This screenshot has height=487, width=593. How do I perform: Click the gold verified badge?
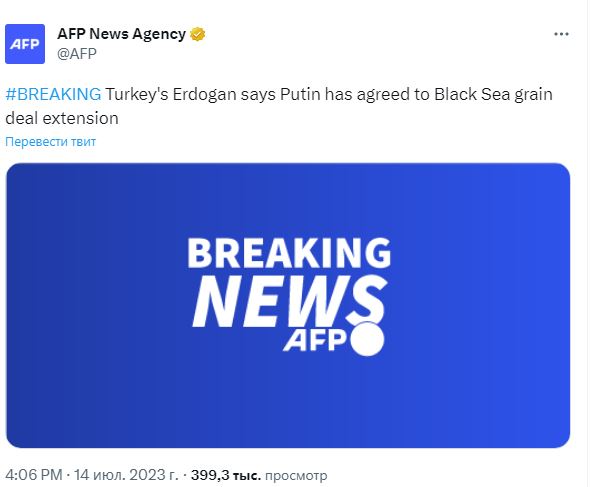(x=197, y=34)
